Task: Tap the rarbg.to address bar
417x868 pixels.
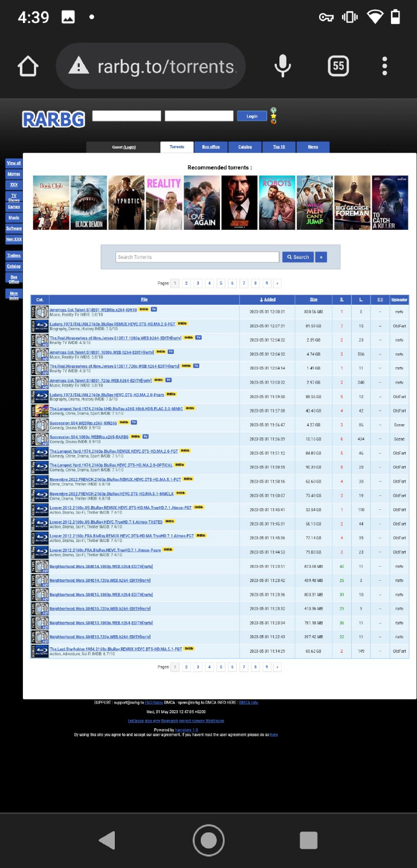Action: [x=150, y=66]
